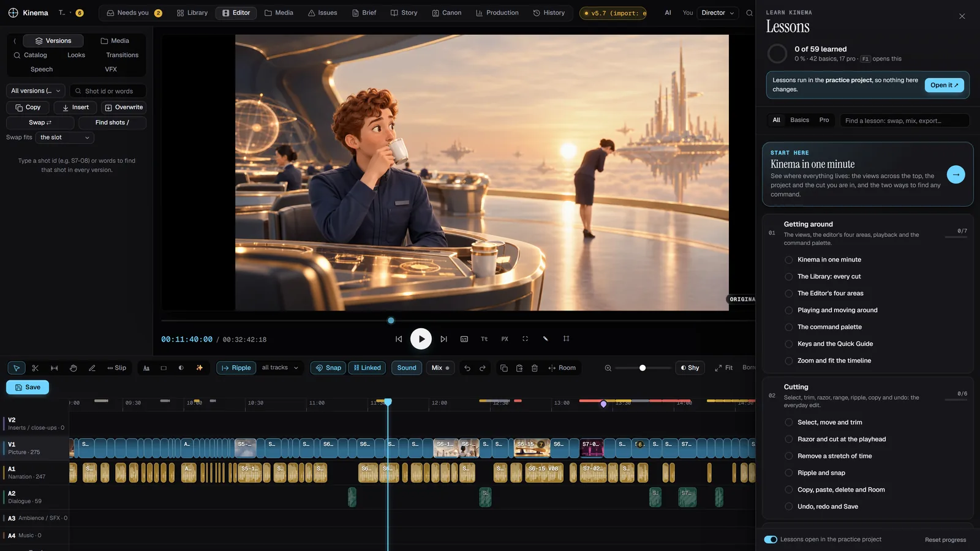Open search from the top bar magnifier

[x=749, y=13]
